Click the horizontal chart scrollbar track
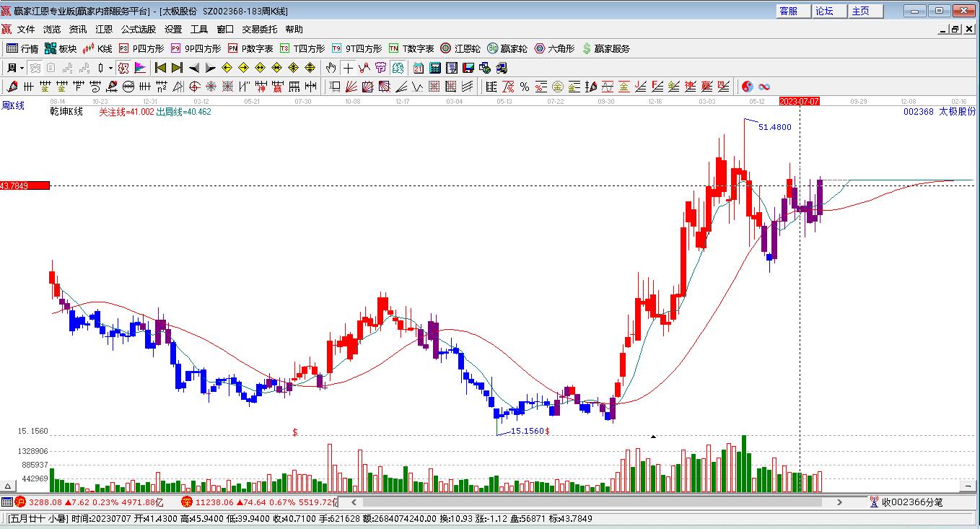Viewport: 980px width, 529px height. [x=596, y=502]
